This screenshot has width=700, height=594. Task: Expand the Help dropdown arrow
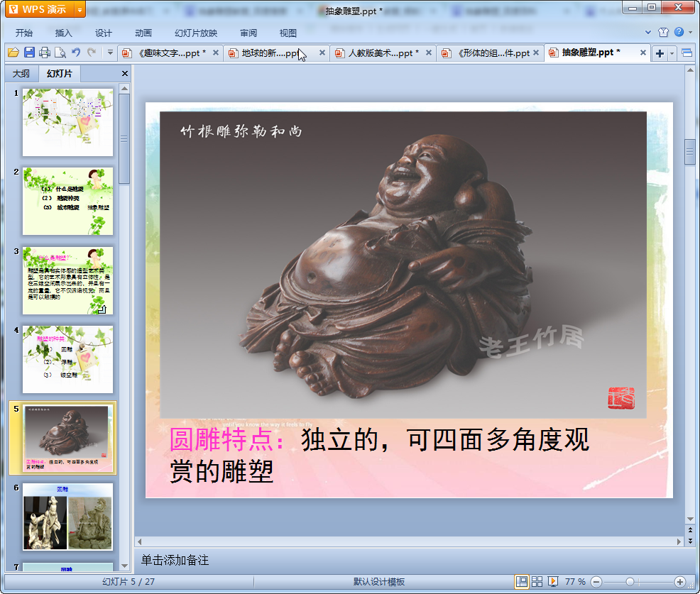tap(690, 32)
